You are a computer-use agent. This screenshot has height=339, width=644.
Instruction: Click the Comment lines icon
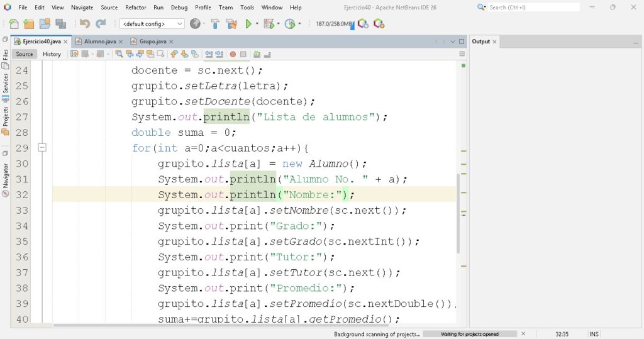pos(257,54)
